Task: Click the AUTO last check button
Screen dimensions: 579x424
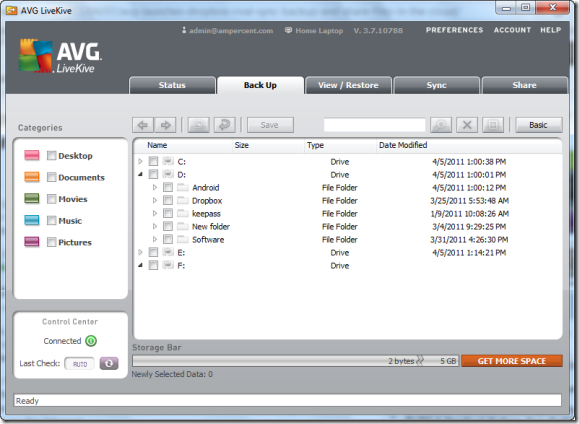Action: [80, 364]
